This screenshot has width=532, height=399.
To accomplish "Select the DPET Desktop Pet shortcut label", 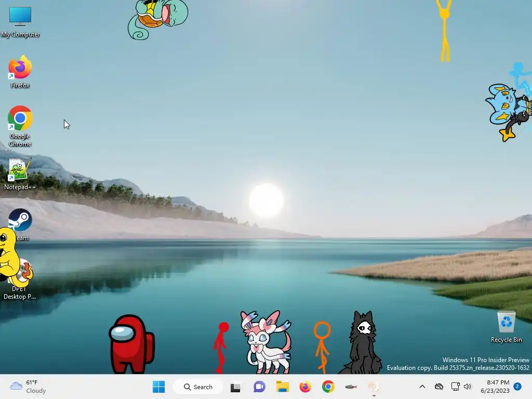I will click(x=19, y=292).
